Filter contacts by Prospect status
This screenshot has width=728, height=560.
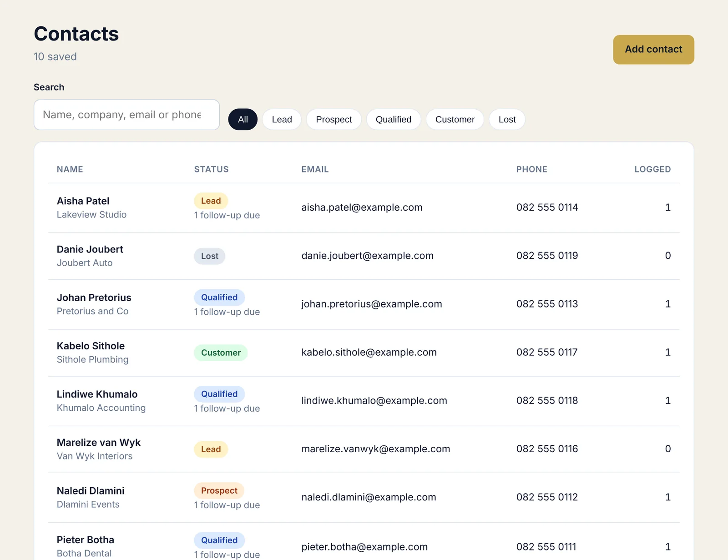coord(334,119)
